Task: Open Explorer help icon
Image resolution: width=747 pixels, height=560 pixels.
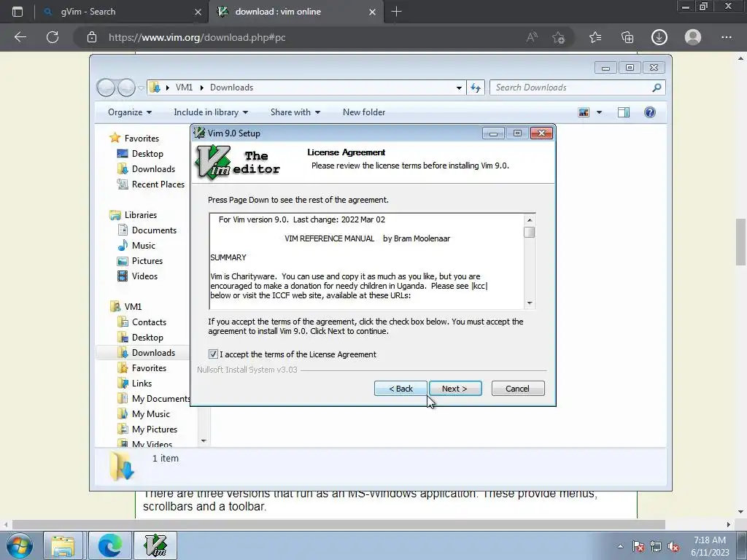Action: click(x=650, y=112)
